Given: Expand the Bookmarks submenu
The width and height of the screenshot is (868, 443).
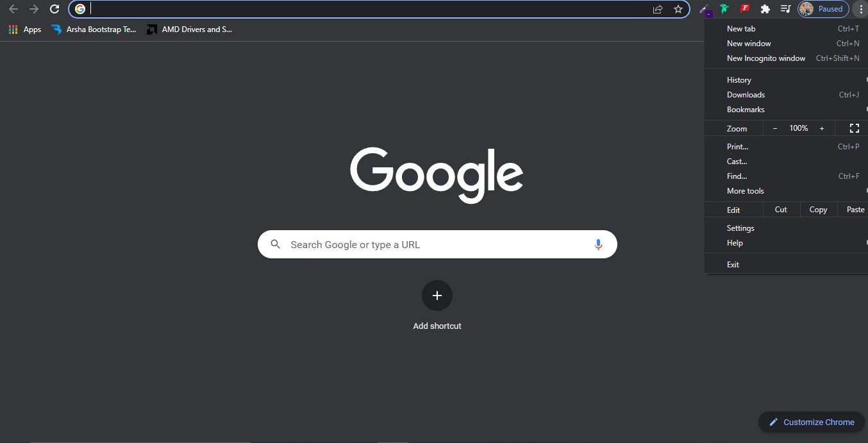Looking at the screenshot, I should [x=786, y=110].
